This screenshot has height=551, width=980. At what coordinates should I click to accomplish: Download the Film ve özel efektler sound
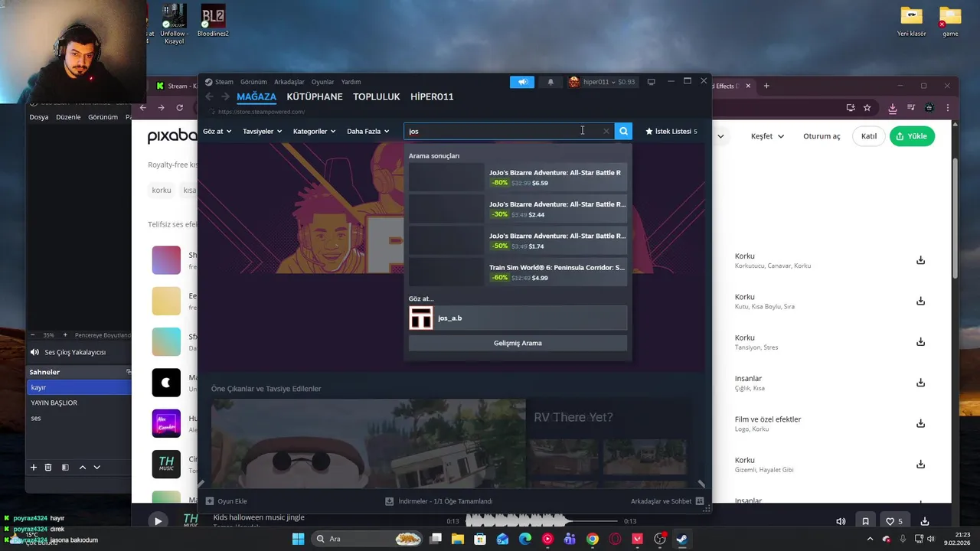[920, 423]
